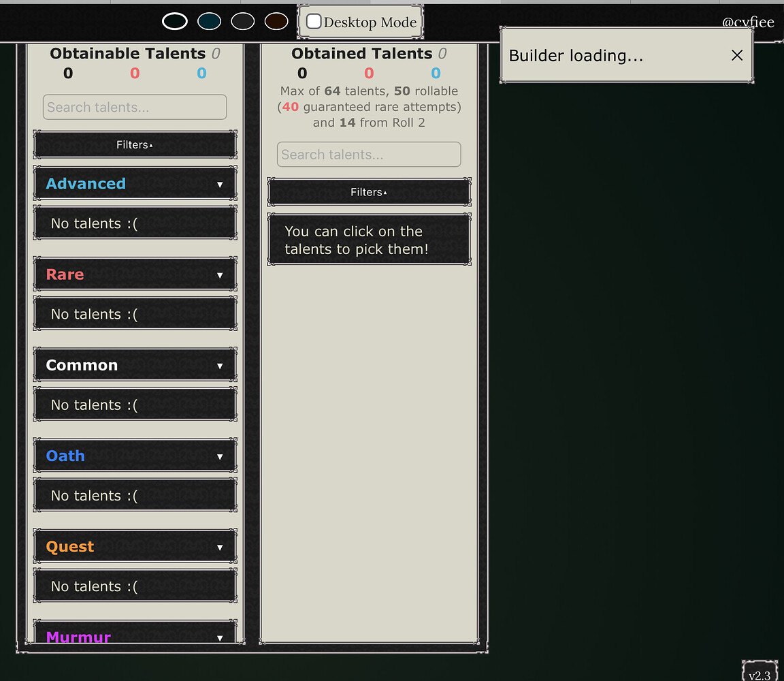Click the Obtainable Talents search field
Screen dimensions: 784x681
pos(135,108)
